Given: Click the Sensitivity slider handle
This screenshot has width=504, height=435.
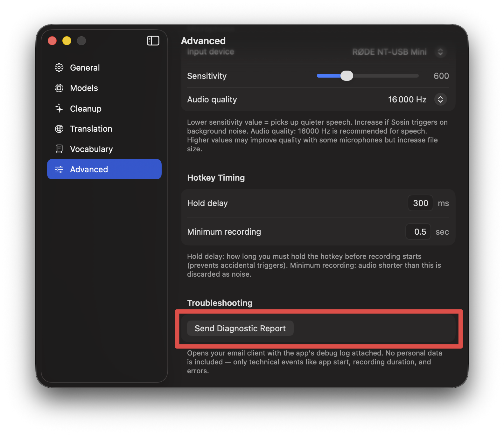Looking at the screenshot, I should pos(346,76).
